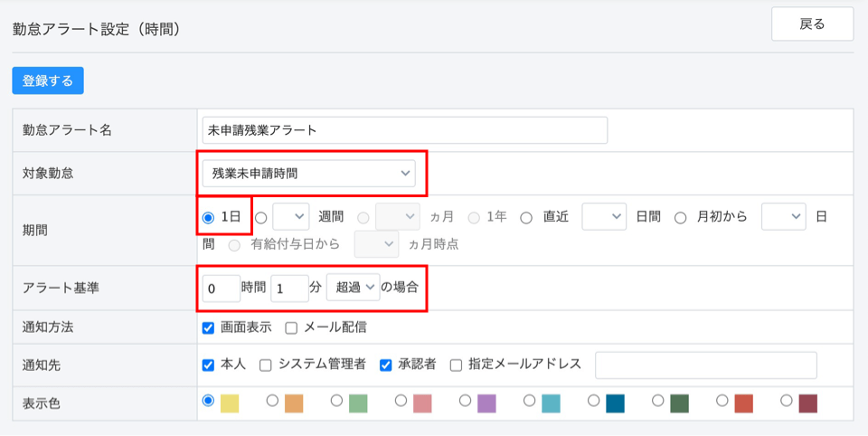Open the 週間 number dropdown
The width and height of the screenshot is (868, 436).
[x=290, y=217]
